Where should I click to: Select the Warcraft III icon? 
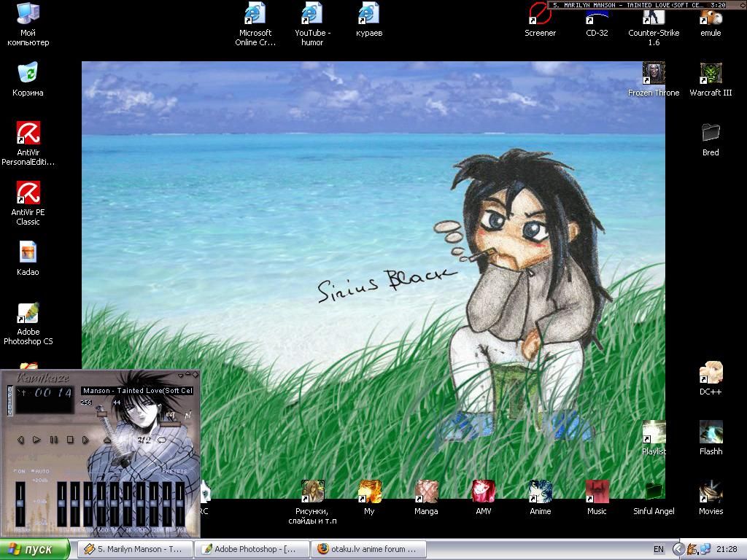[711, 79]
